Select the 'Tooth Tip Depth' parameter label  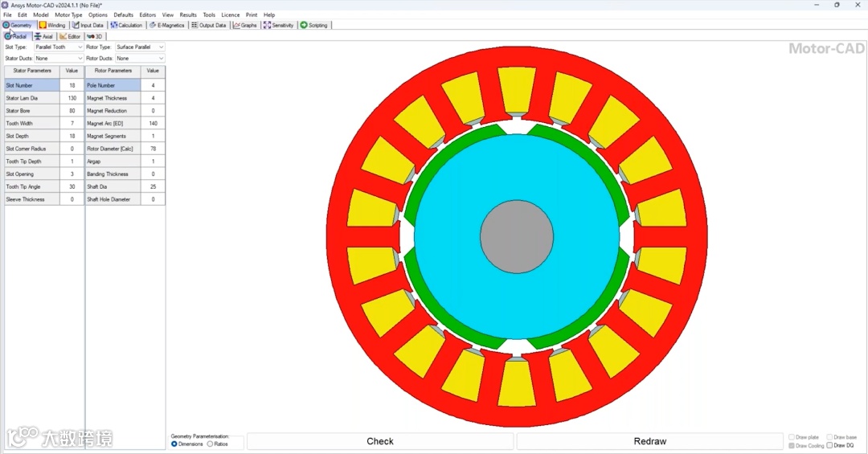tap(31, 162)
